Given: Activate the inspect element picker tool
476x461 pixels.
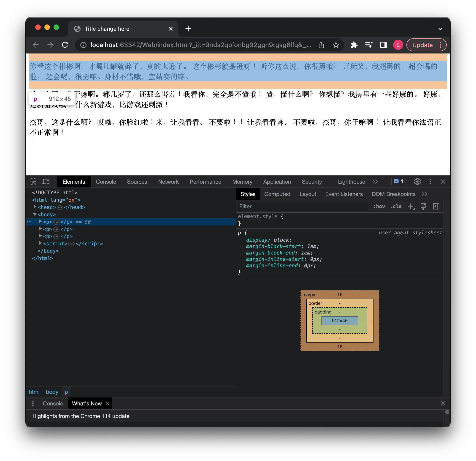Looking at the screenshot, I should pos(33,182).
